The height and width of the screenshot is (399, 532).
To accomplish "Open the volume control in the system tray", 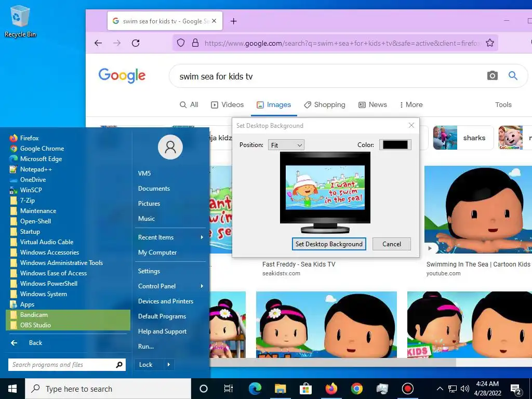I will [x=465, y=389].
